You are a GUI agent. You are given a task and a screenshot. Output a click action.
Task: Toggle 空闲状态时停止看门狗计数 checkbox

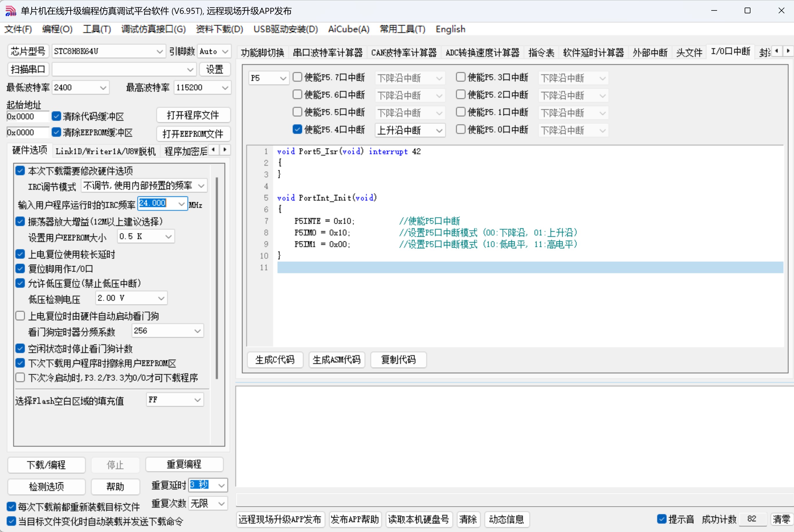tap(20, 349)
